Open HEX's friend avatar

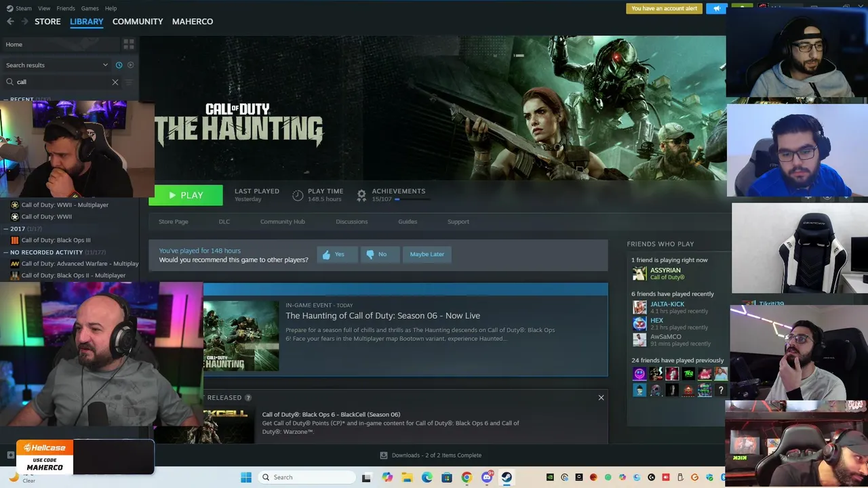(639, 323)
